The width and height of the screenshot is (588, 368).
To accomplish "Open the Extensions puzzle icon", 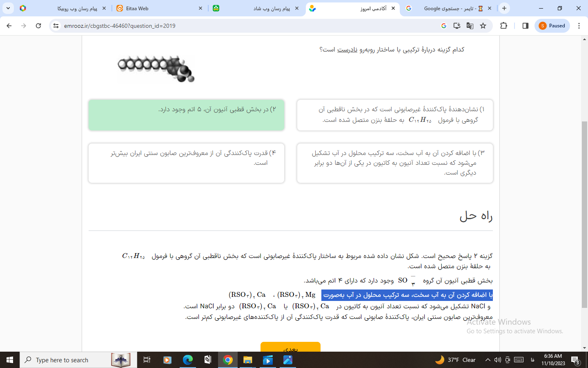I will click(x=503, y=26).
